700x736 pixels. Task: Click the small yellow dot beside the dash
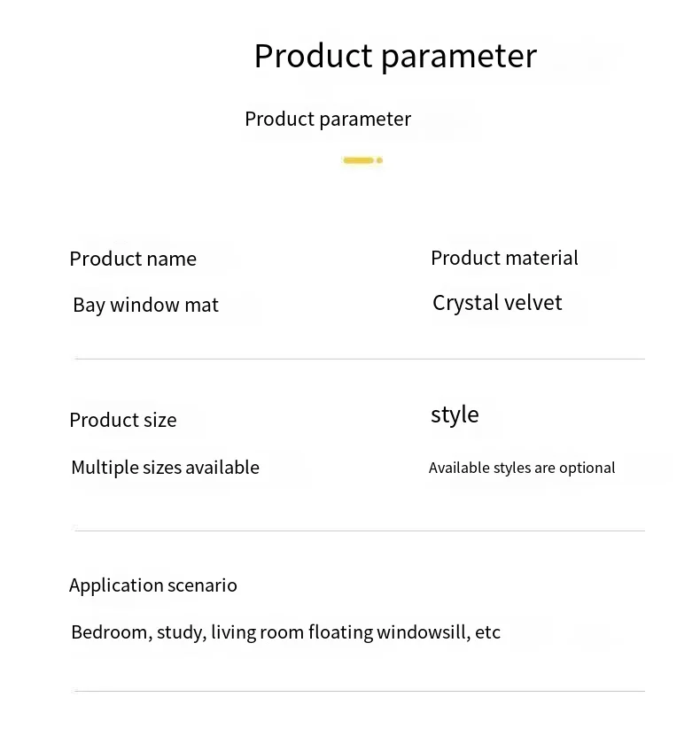[379, 160]
